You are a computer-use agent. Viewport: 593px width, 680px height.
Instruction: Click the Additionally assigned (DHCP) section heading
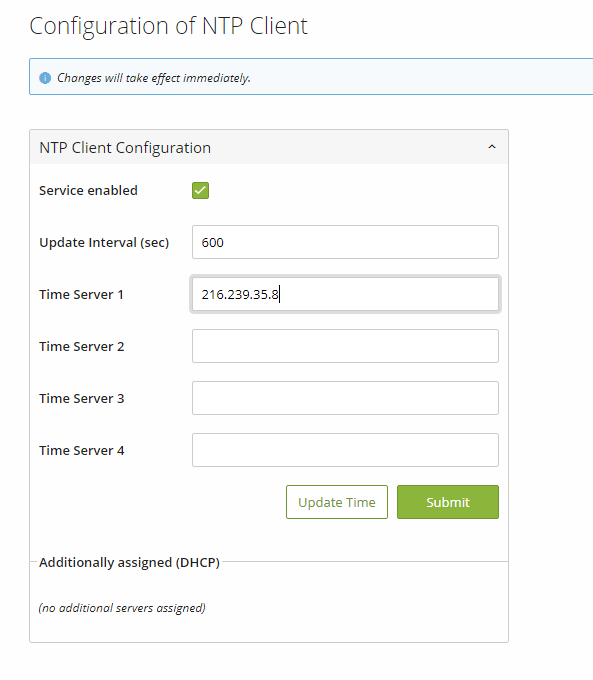pos(129,562)
